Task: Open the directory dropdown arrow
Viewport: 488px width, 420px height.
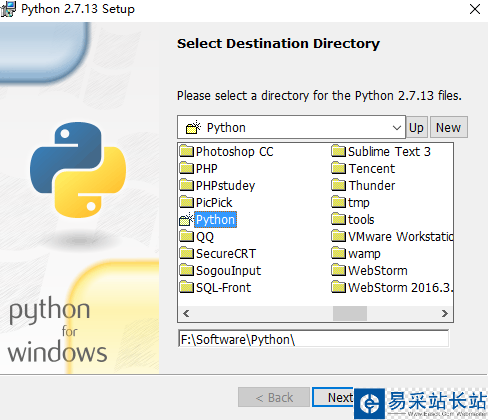Action: coord(397,128)
